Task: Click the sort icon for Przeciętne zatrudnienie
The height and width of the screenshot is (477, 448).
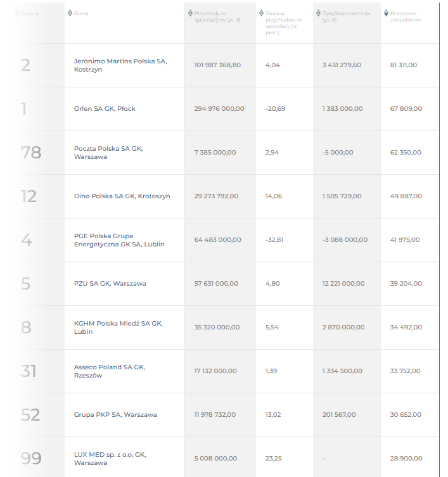Action: click(x=386, y=13)
